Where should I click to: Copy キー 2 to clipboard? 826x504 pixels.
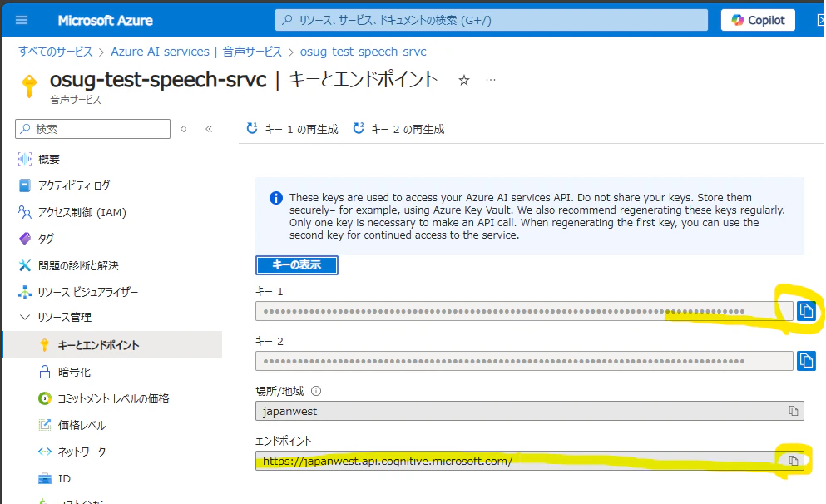pos(806,361)
